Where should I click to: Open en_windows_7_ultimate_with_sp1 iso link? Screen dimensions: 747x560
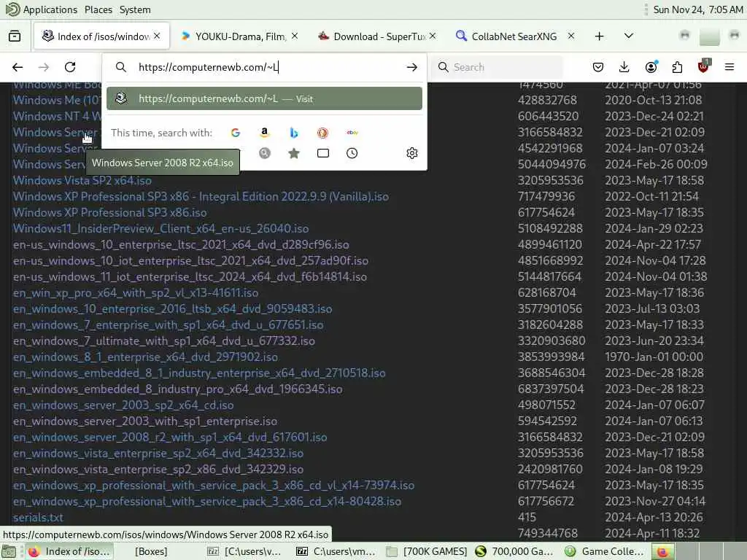[164, 341]
